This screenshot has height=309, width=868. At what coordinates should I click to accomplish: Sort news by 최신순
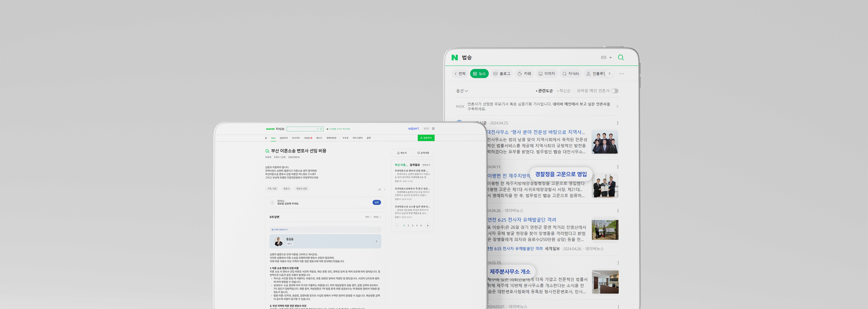(x=564, y=91)
